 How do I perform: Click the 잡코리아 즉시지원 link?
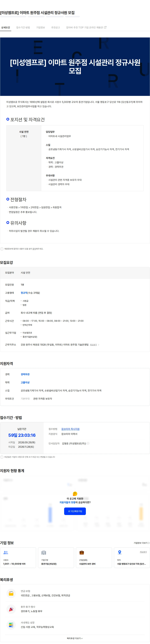click(70, 429)
